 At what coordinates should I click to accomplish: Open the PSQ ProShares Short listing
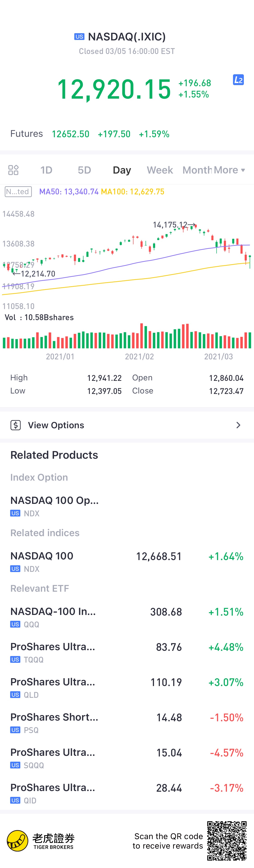pyautogui.click(x=127, y=722)
